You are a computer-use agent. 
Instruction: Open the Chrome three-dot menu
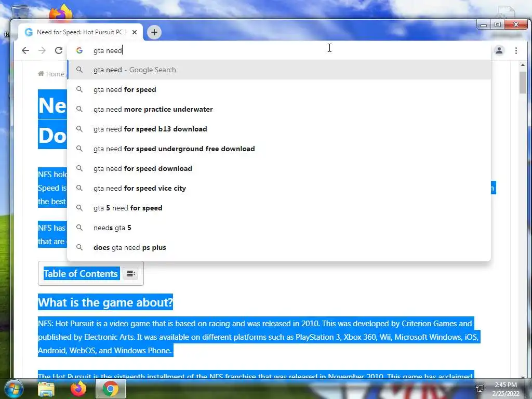[x=516, y=50]
